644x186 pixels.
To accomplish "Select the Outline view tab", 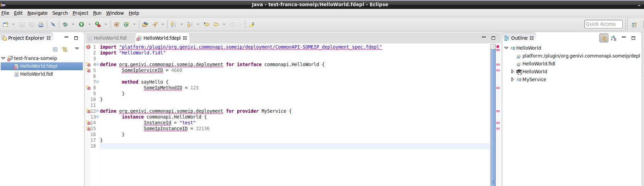I will click(x=519, y=38).
